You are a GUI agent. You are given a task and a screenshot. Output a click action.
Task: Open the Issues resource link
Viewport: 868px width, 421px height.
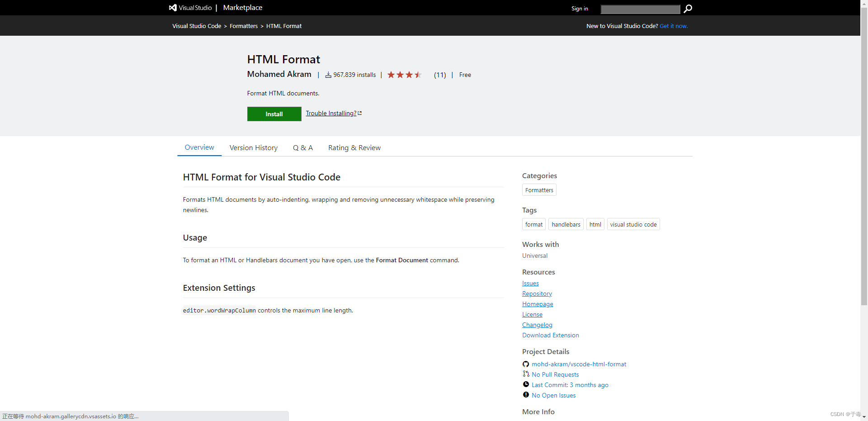pos(530,283)
